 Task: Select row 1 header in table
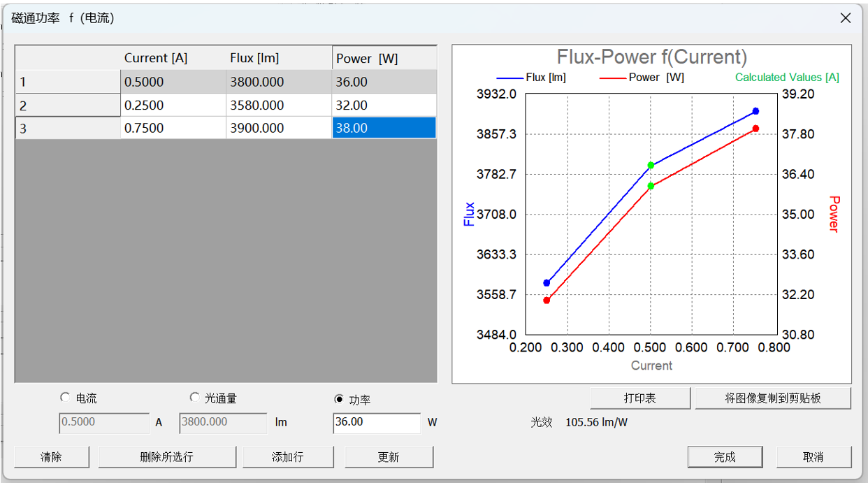68,82
